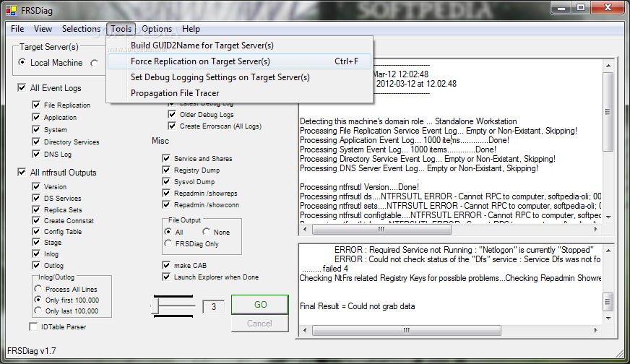Click the Cancel button
This screenshot has height=364, width=630.
[x=260, y=324]
